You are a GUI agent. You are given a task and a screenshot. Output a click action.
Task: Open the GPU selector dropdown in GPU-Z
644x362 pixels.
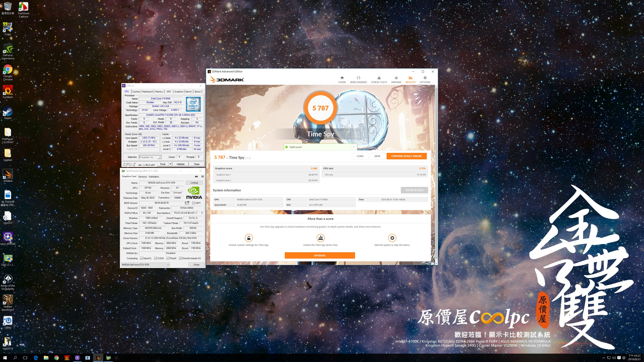[x=146, y=265]
